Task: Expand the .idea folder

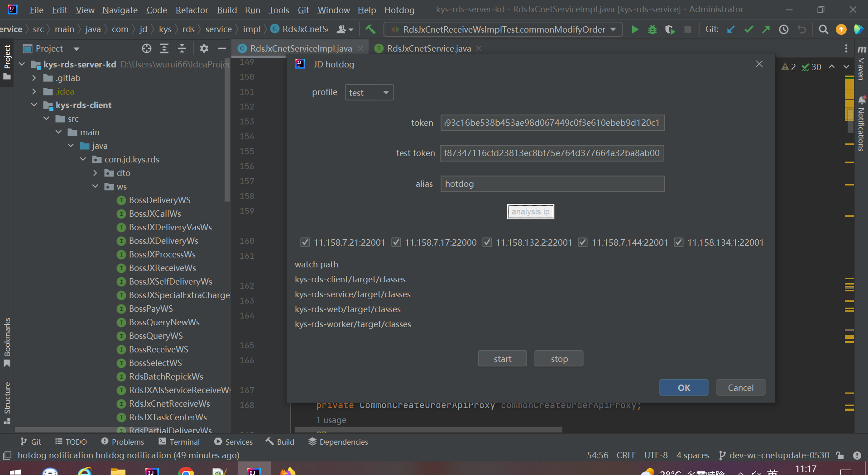Action: tap(34, 91)
